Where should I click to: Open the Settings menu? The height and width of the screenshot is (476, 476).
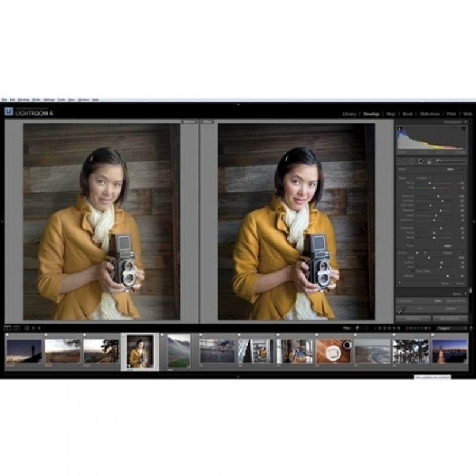pos(49,99)
